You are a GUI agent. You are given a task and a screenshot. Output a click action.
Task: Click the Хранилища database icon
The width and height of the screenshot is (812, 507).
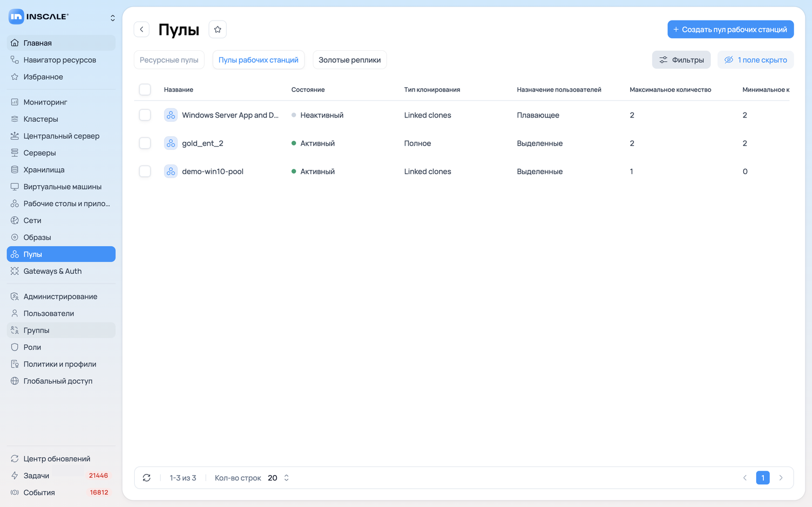coord(15,169)
